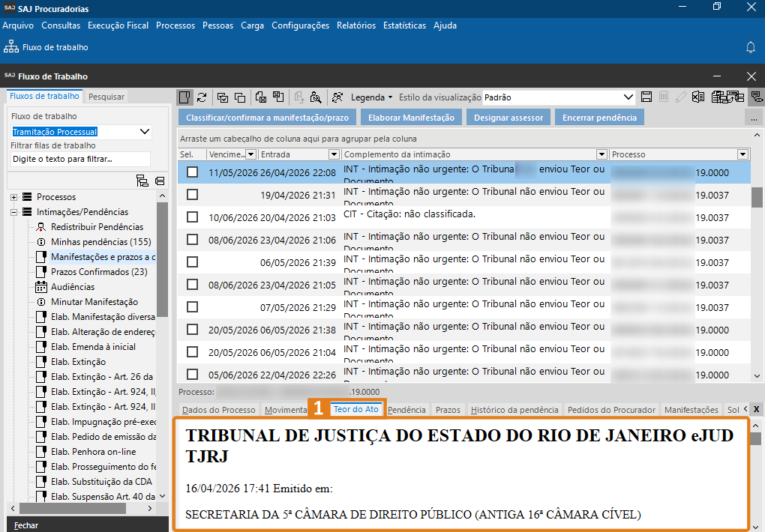Switch to the Dados do Processo tab

tap(218, 410)
